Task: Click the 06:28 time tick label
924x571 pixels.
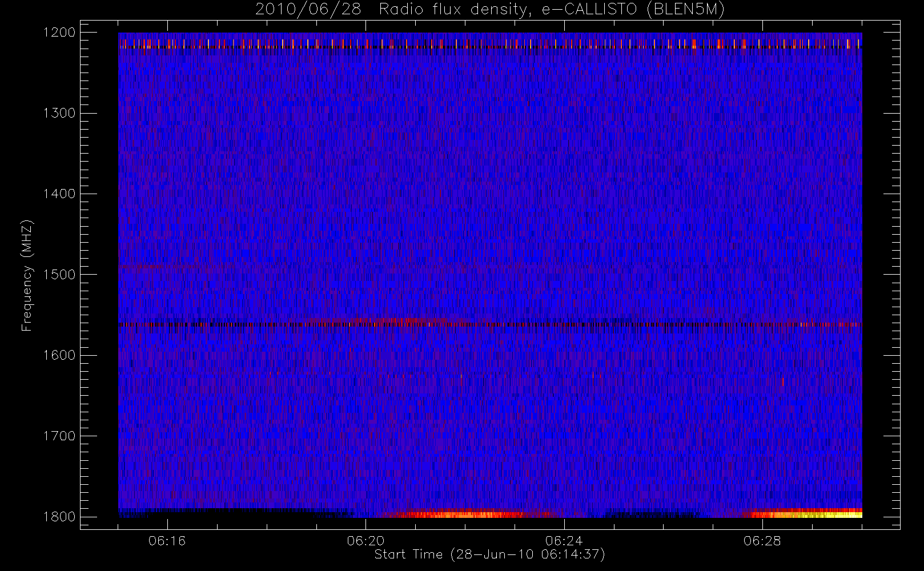Action: point(762,541)
